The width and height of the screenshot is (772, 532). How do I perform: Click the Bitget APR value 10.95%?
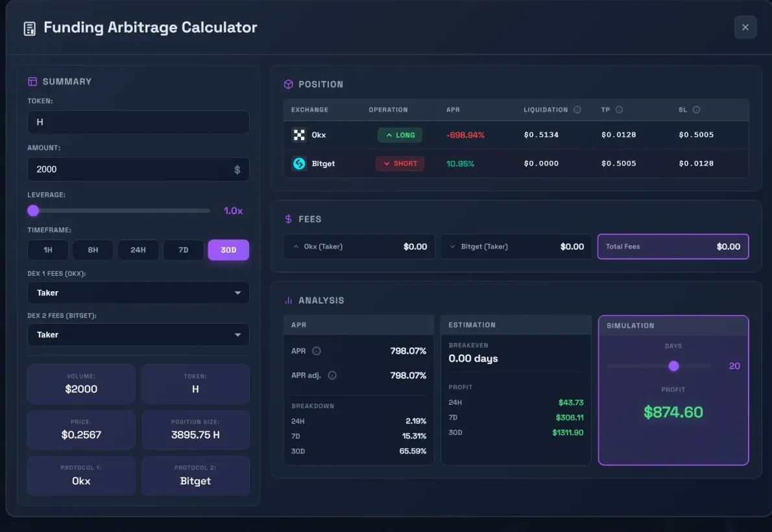point(461,163)
